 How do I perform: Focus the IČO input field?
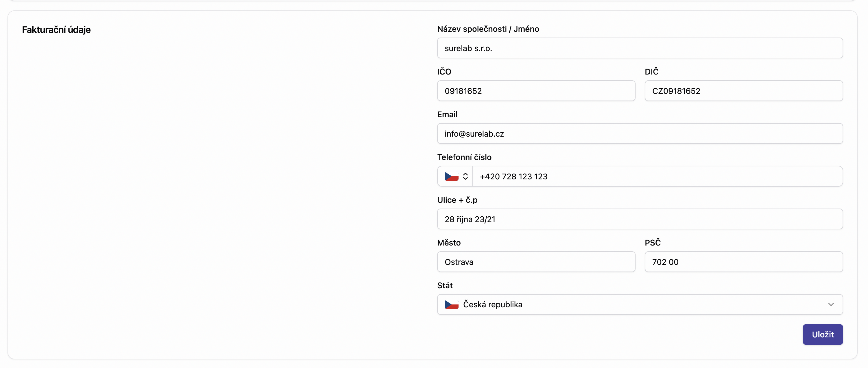pyautogui.click(x=536, y=91)
